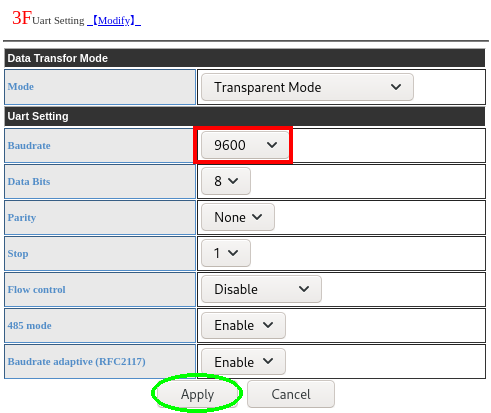Open the 485 mode Enable dropdown

243,325
